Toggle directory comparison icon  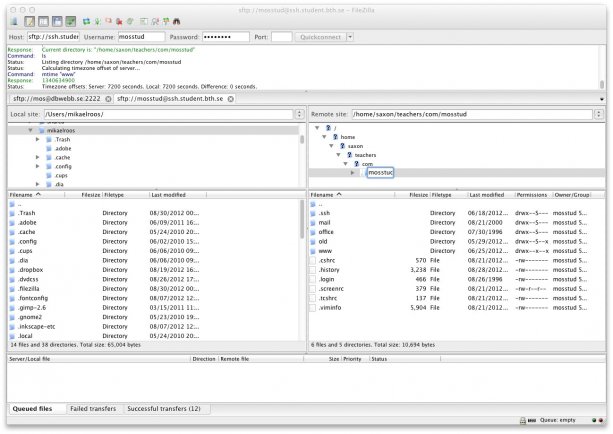click(x=155, y=22)
